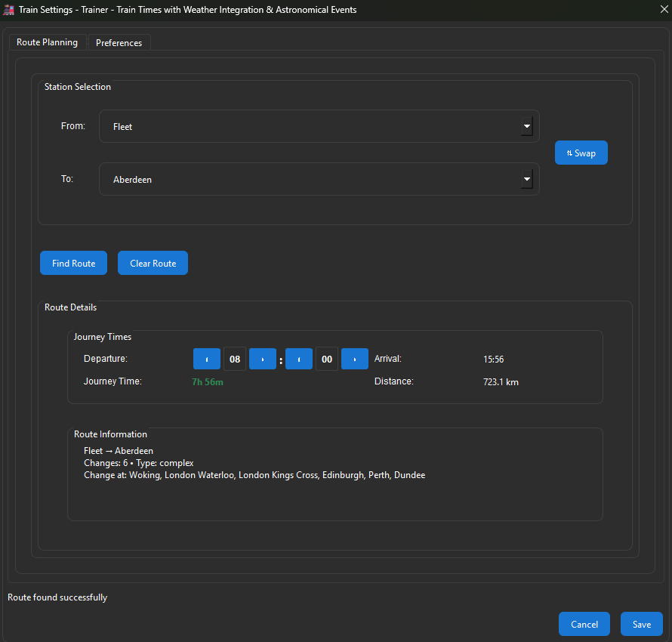This screenshot has width=672, height=642.
Task: Switch to the Preferences tab
Action: tap(119, 43)
